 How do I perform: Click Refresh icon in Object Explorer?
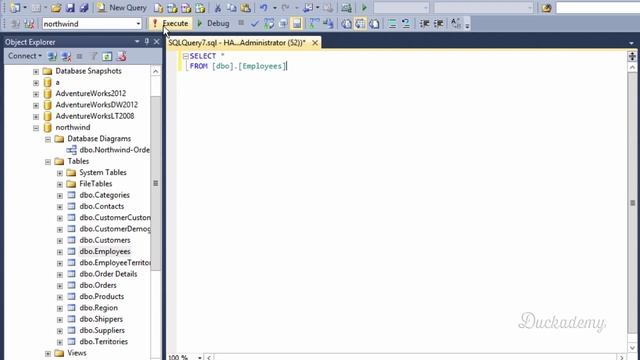107,56
